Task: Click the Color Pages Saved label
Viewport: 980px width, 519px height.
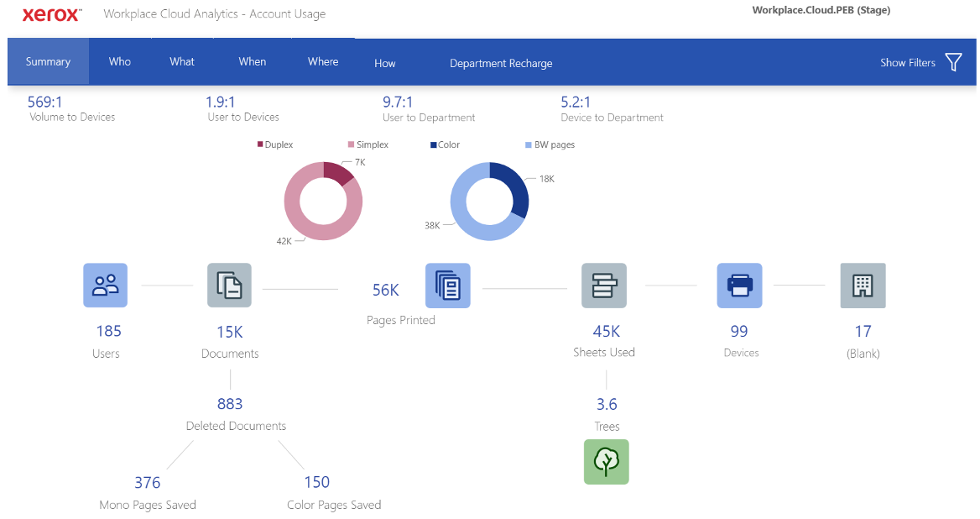Action: pyautogui.click(x=334, y=505)
